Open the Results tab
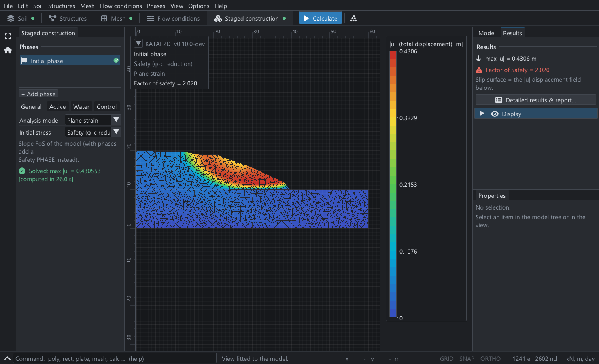599x364 pixels. click(x=512, y=33)
